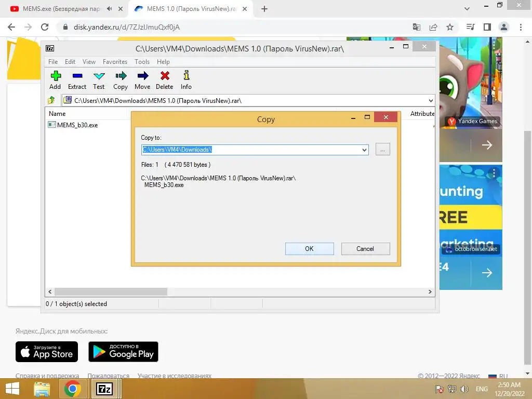Bookmark this page with the star icon

coord(450,27)
